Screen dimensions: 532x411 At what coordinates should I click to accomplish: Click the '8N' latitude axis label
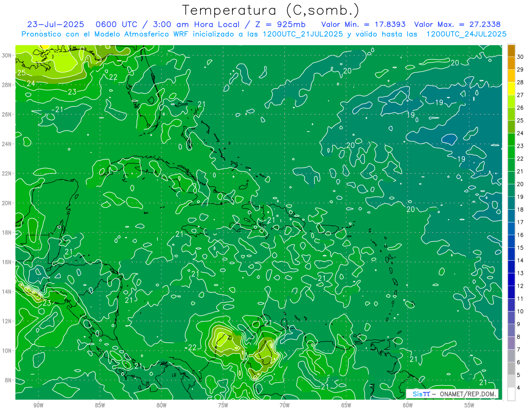point(9,380)
